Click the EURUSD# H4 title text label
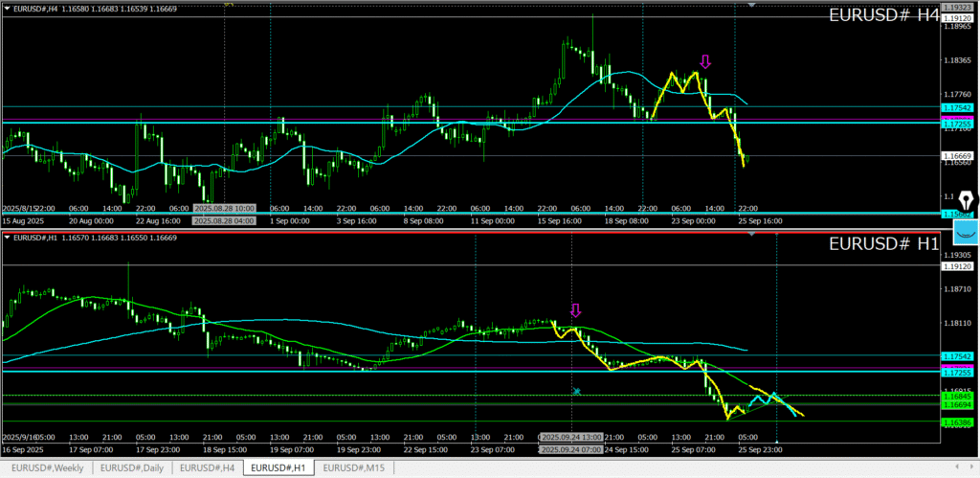 point(882,15)
